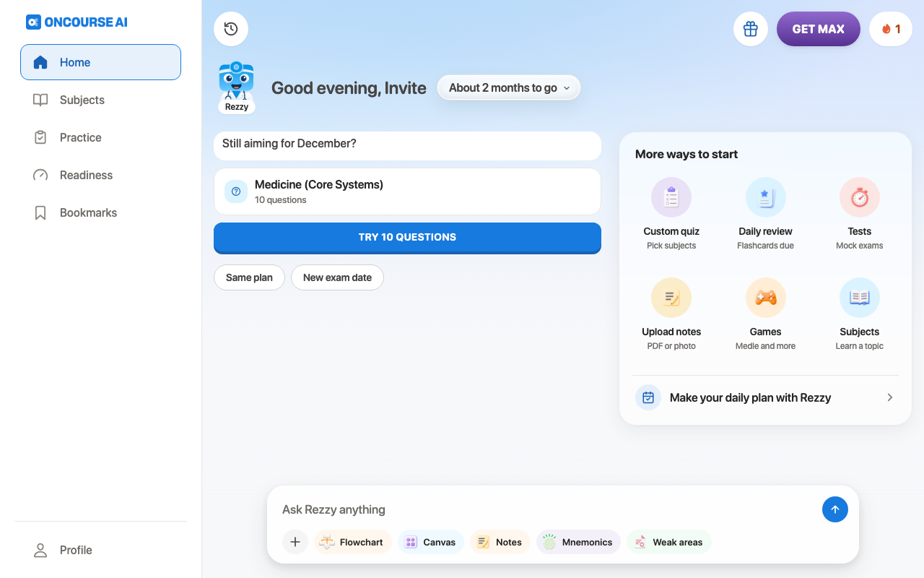Select the Canvas chip
Viewport: 924px width, 578px height.
click(431, 542)
